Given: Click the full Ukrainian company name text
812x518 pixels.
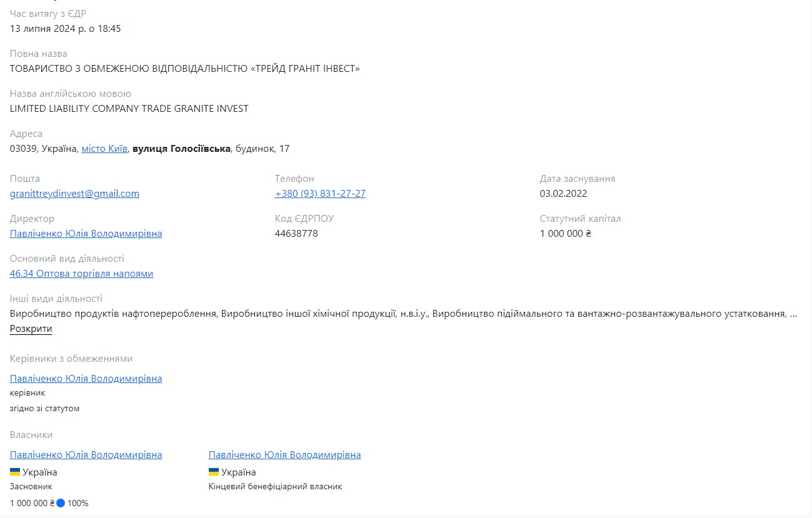Looking at the screenshot, I should (x=184, y=69).
